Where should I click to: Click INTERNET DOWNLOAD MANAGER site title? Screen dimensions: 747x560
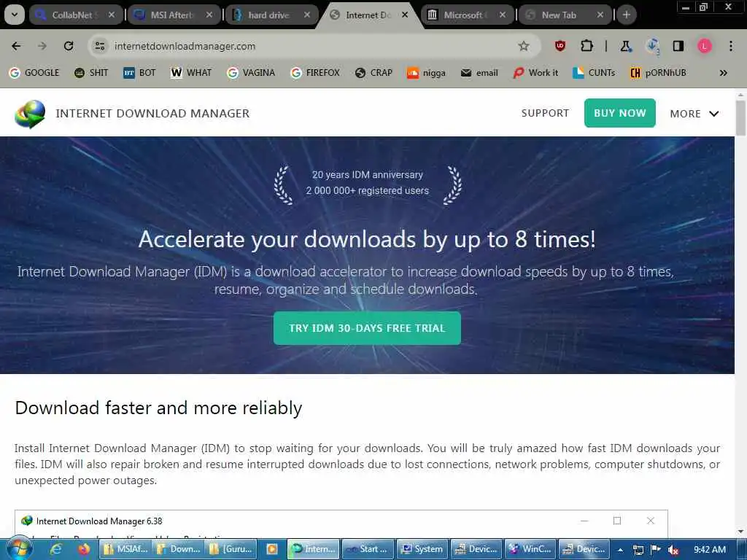(x=152, y=113)
